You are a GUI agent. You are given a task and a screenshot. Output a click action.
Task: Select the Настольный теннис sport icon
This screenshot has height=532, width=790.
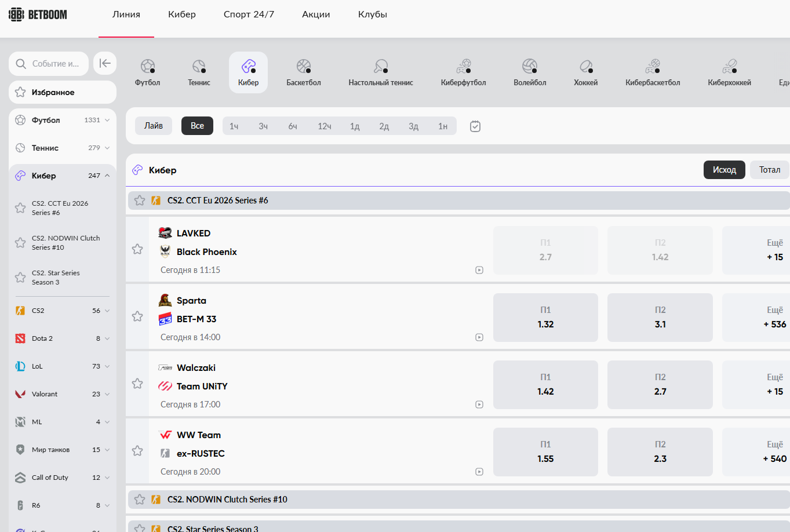(x=381, y=72)
